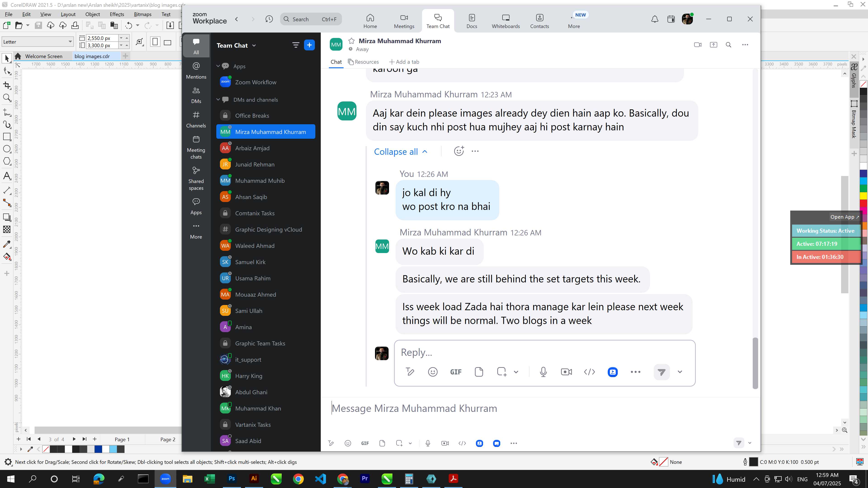This screenshot has height=488, width=868.
Task: Select CorelDRAW Zoom tool
Action: coord(7,98)
